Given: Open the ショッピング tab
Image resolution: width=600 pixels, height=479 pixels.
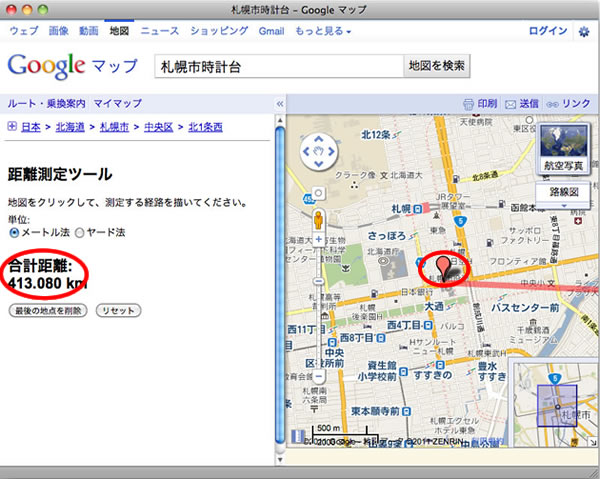Looking at the screenshot, I should [219, 31].
